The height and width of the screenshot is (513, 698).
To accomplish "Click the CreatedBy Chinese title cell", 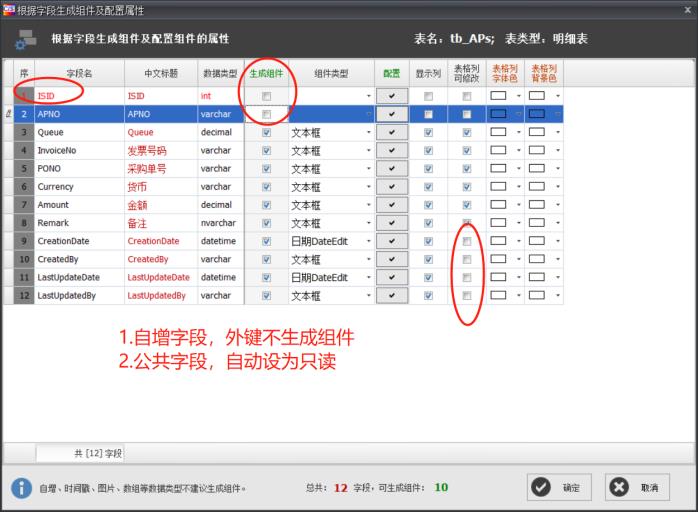I will pos(161,259).
